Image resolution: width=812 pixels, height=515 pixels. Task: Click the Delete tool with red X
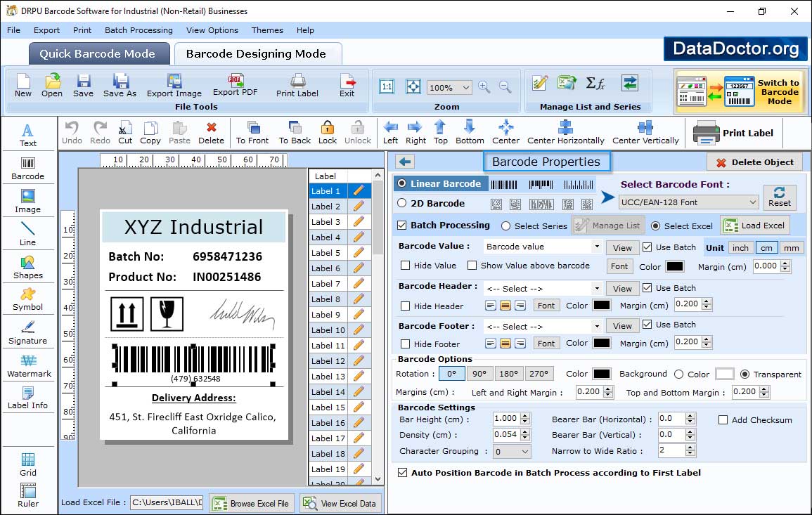point(212,133)
